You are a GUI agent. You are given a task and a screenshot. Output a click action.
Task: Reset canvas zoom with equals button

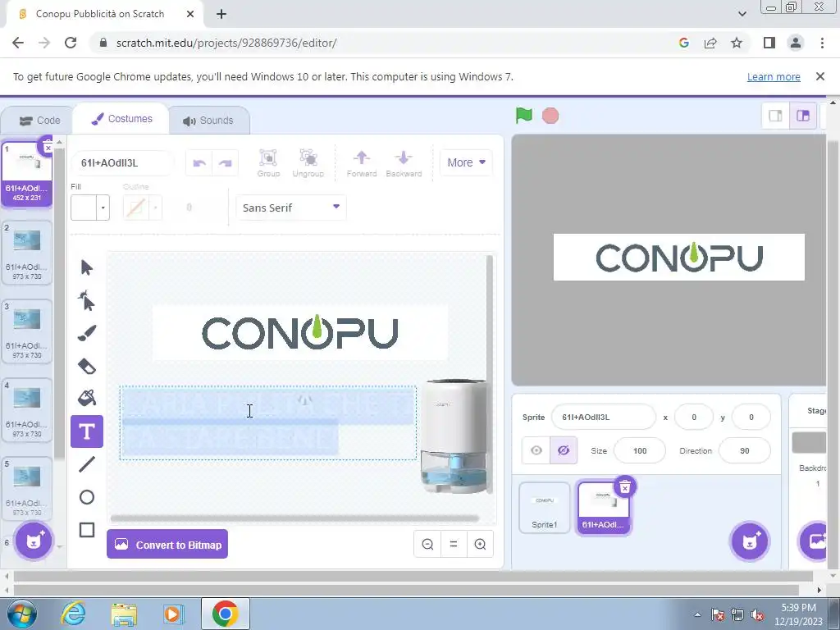[x=454, y=545]
